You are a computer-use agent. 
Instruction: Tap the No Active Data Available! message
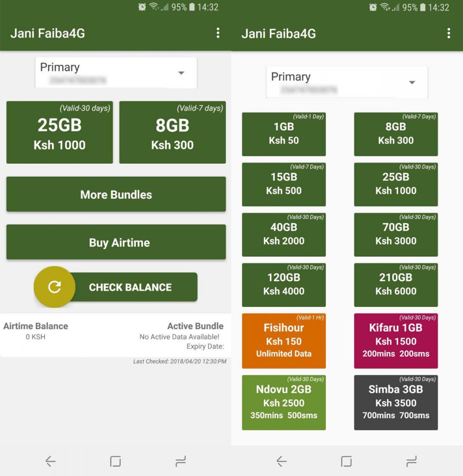click(x=179, y=337)
